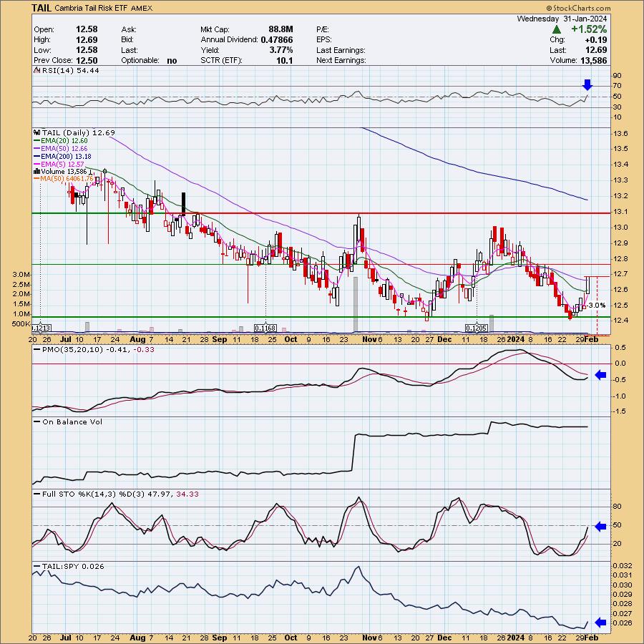Click the -3.0% stop annotation label
The width and height of the screenshot is (644, 644).
[x=596, y=305]
